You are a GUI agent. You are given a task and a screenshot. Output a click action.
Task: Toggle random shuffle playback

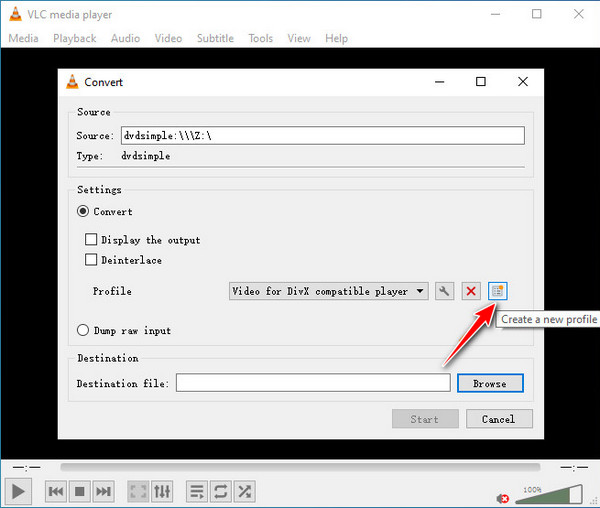coord(245,491)
